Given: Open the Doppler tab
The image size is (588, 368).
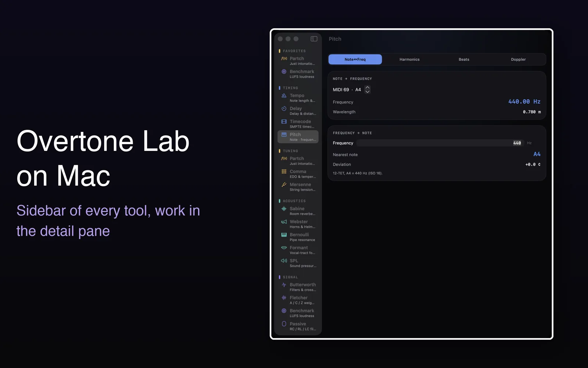Looking at the screenshot, I should (x=518, y=59).
